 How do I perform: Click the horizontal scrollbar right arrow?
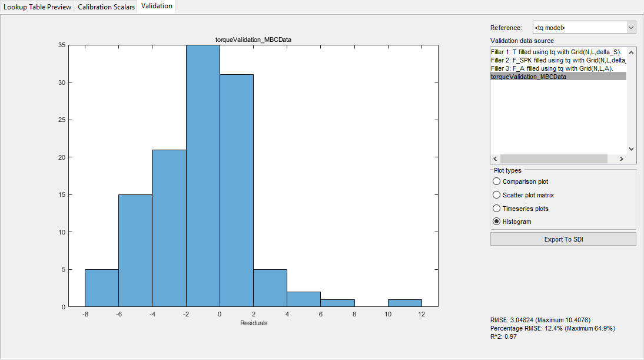[x=622, y=158]
